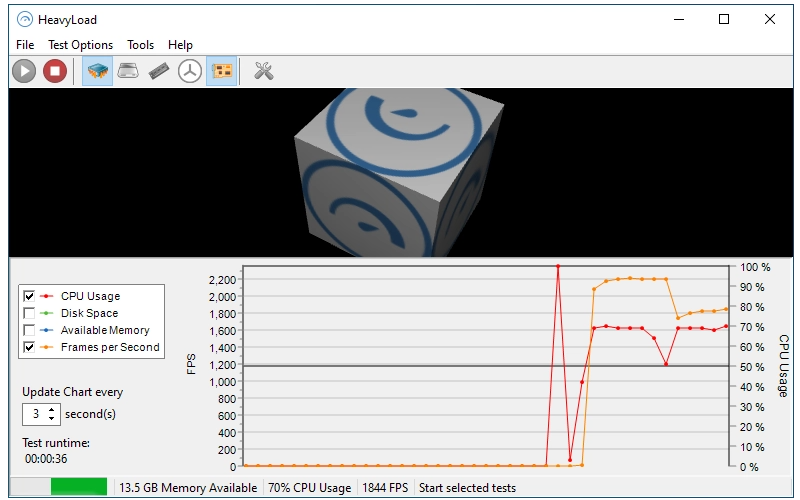Close the HeavyLoad window

[770, 19]
